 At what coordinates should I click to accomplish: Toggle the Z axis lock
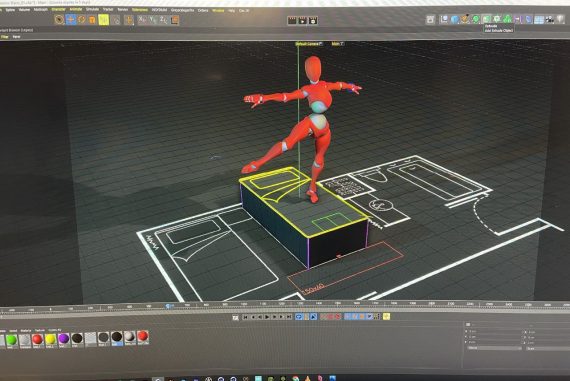(x=163, y=20)
